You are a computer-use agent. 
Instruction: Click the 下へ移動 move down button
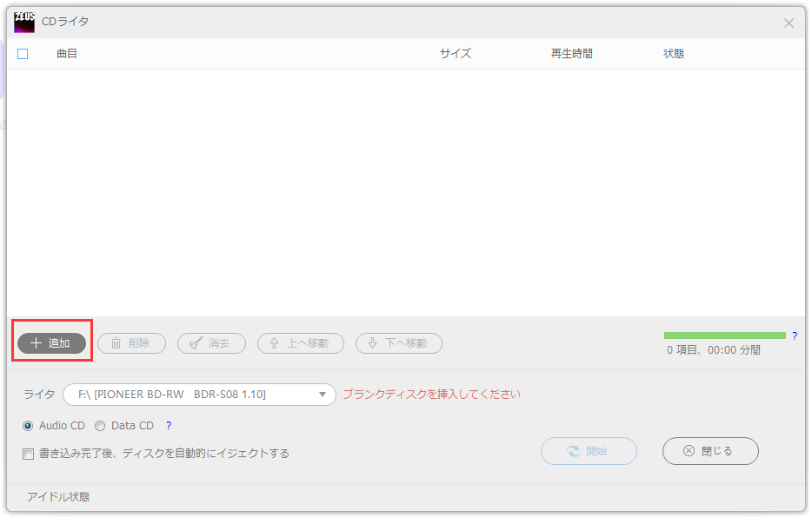(399, 343)
